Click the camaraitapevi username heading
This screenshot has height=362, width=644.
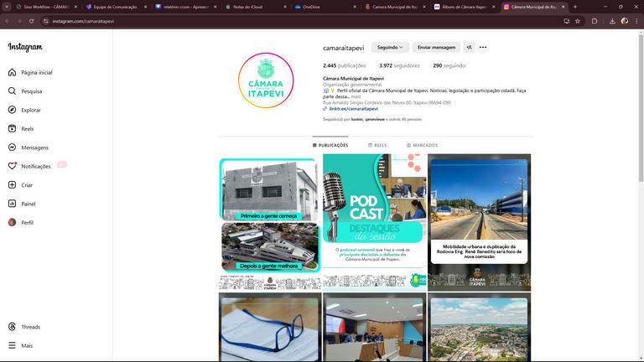point(343,48)
